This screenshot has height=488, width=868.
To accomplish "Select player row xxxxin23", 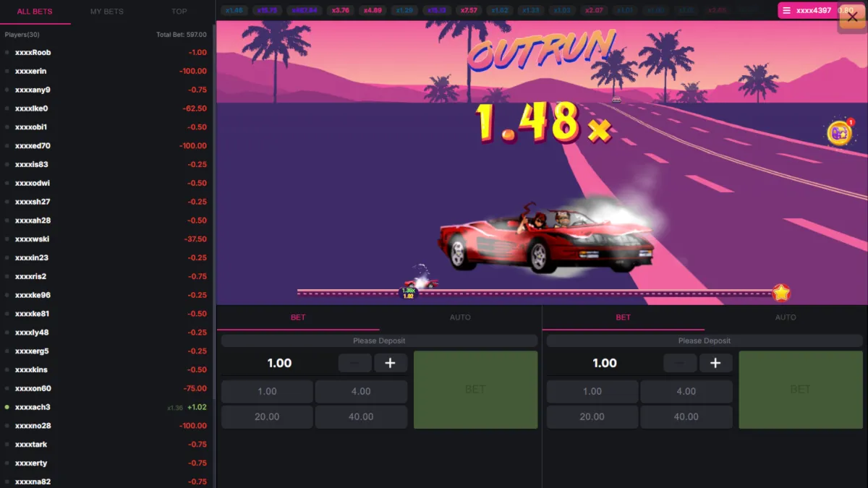I will tap(106, 258).
